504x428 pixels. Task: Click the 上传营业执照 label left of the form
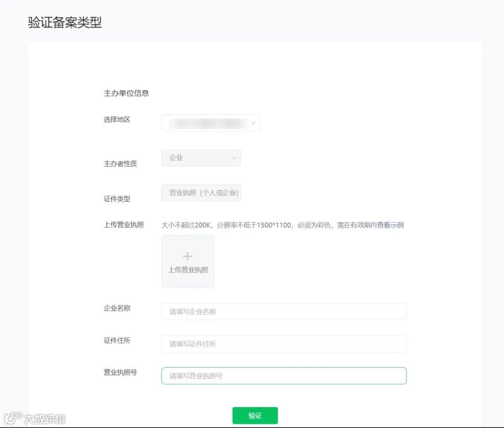(x=123, y=225)
